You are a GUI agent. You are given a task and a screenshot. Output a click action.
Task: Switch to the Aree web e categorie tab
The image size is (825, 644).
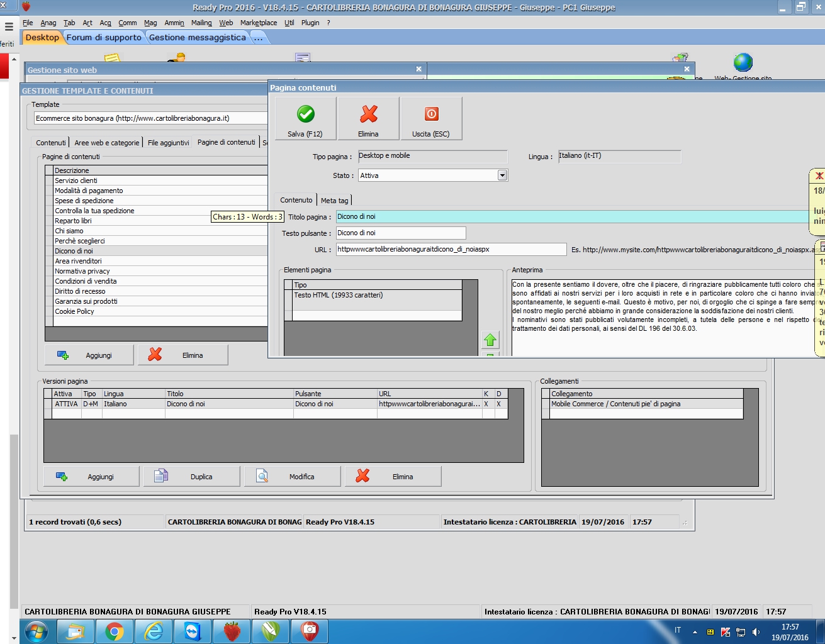click(107, 143)
